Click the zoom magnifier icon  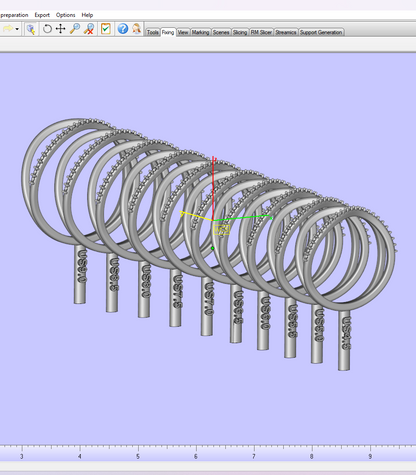click(x=75, y=29)
